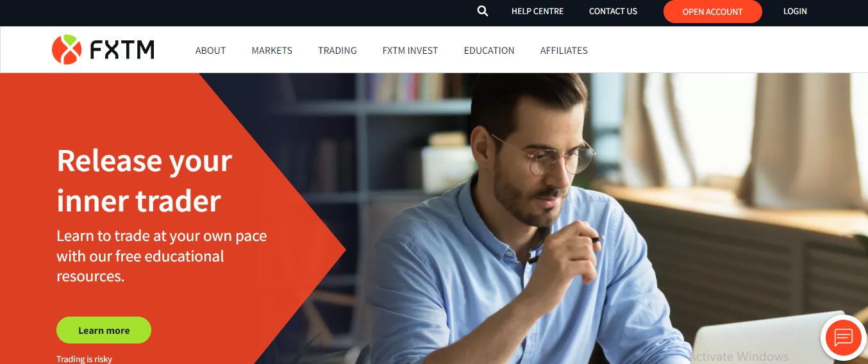Select LOGIN in the top bar

click(795, 11)
